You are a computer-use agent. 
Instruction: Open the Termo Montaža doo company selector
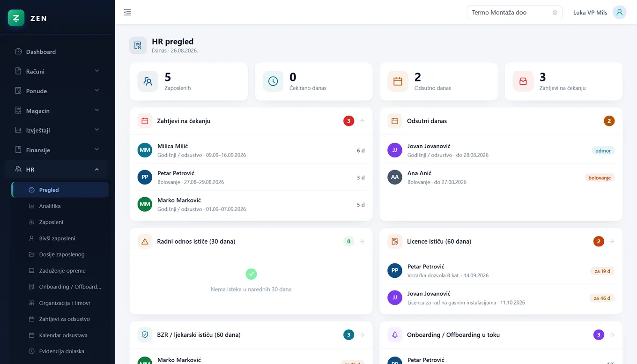click(x=515, y=13)
